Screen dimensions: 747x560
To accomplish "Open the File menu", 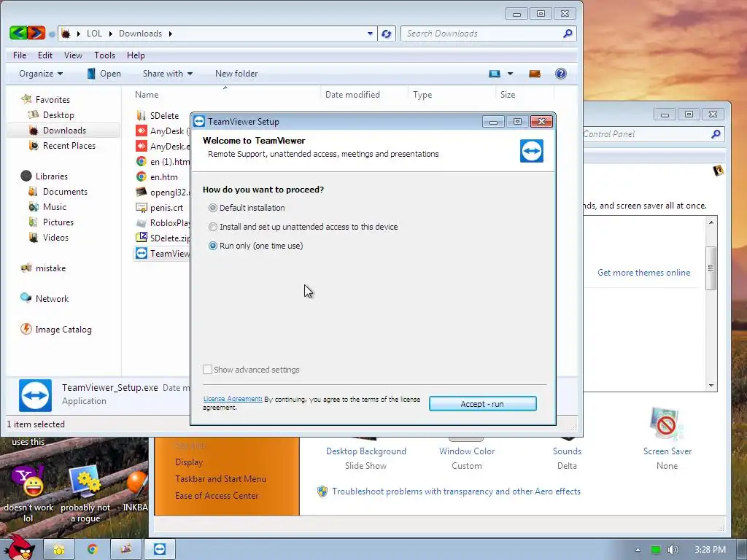I will point(20,55).
